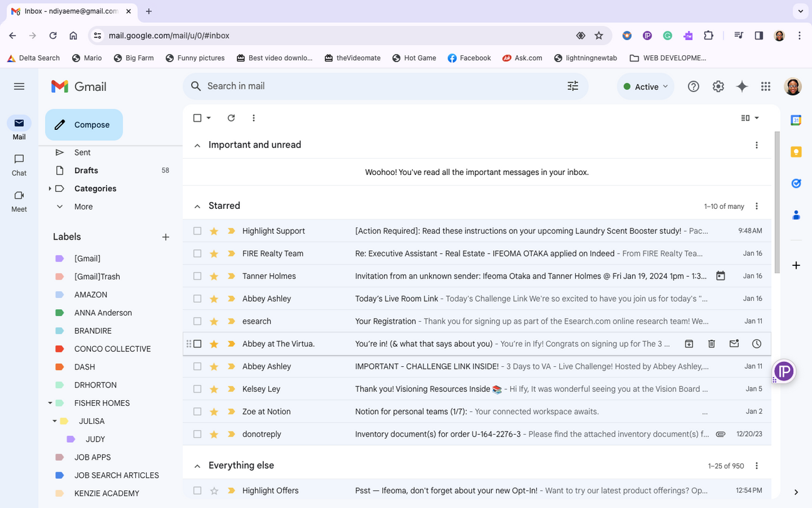Open the toolbar More options menu

pyautogui.click(x=254, y=118)
